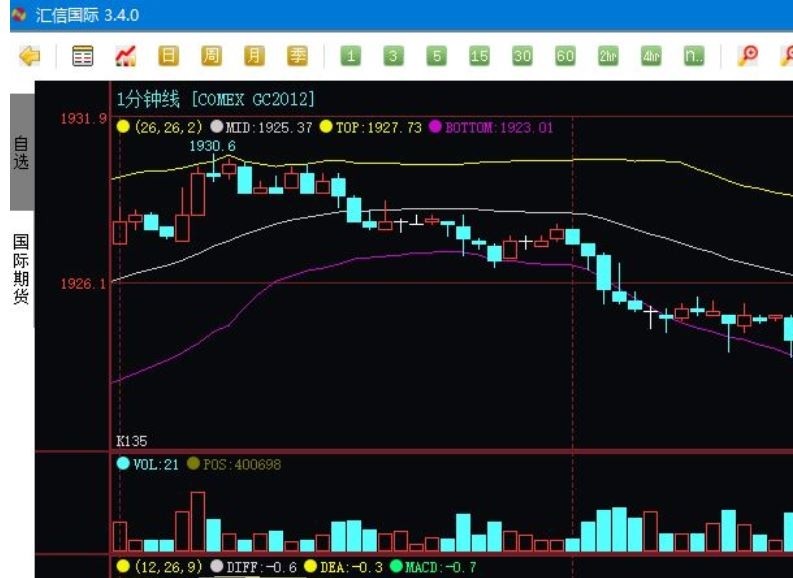Image resolution: width=793 pixels, height=578 pixels.
Task: Open the 国际期货 sidebar tab
Action: [x=22, y=269]
